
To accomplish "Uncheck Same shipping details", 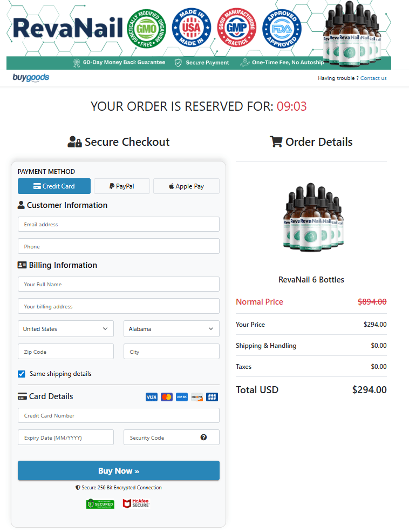I will [x=22, y=374].
